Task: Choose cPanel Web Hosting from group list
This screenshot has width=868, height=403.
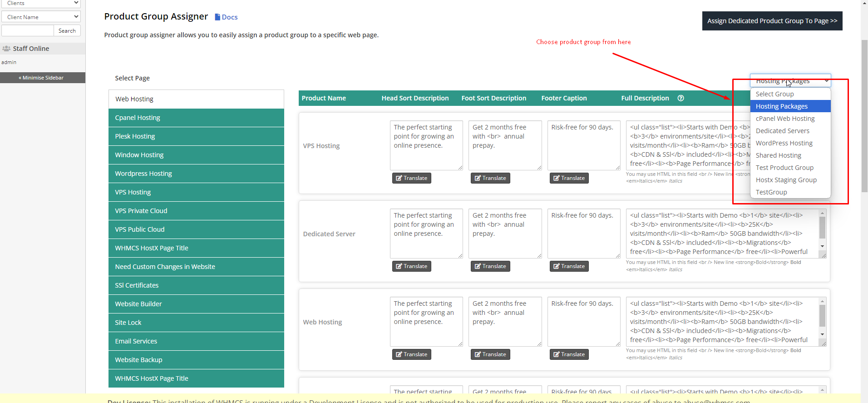Action: pyautogui.click(x=785, y=119)
